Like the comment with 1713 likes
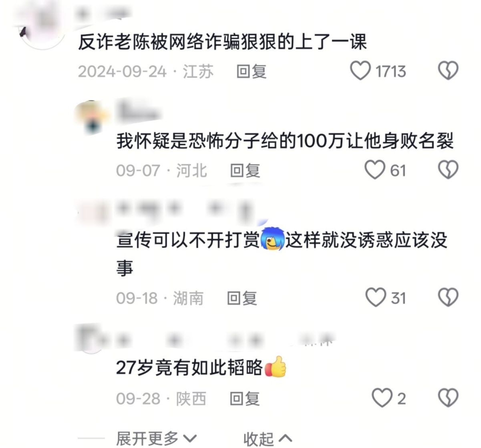 pos(360,71)
